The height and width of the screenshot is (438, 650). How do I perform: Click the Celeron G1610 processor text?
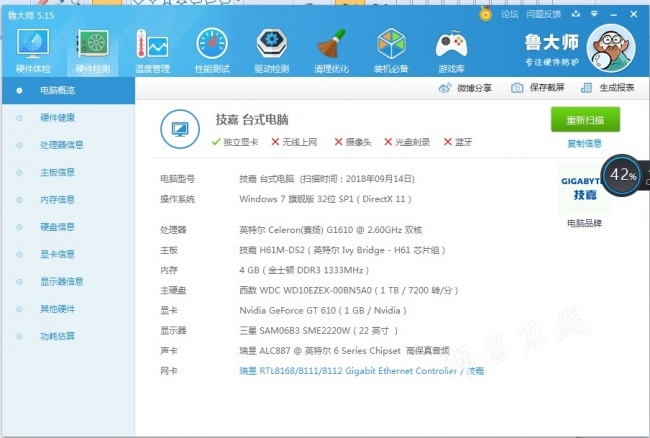[330, 230]
